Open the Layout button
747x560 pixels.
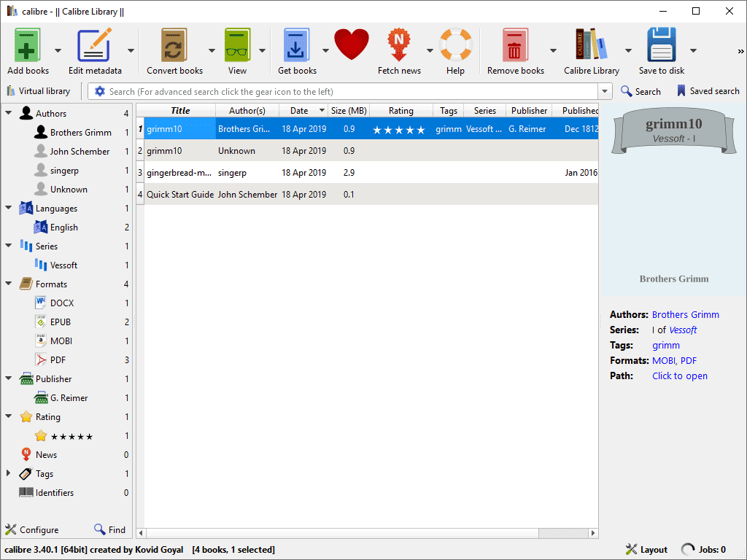tap(646, 550)
